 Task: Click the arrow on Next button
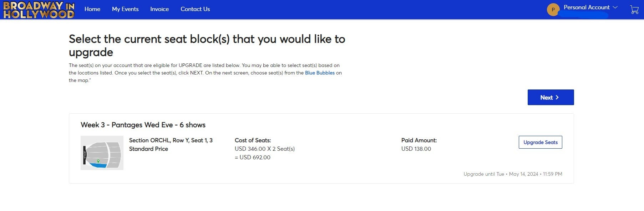(x=557, y=97)
